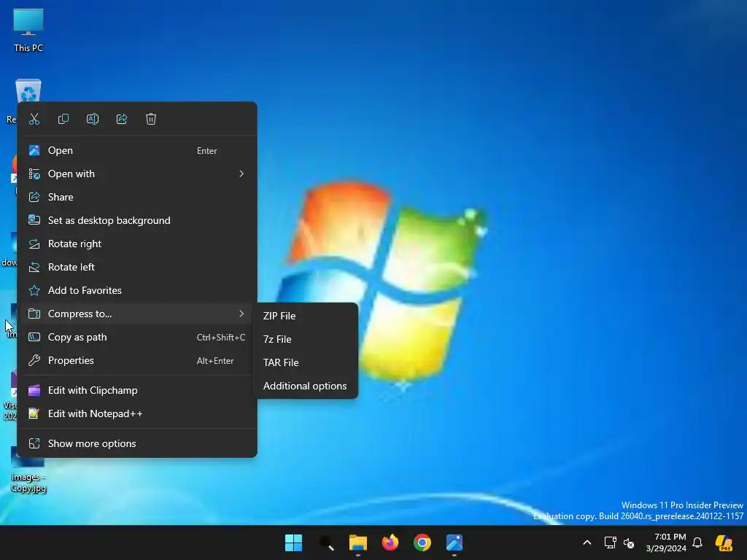Click Show more options

(137, 444)
